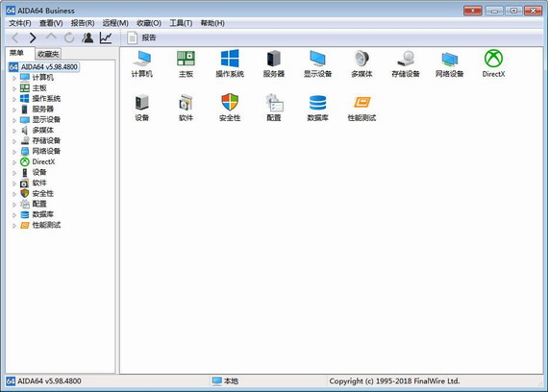Open the 报告(R) menu
548x392 pixels.
(83, 23)
